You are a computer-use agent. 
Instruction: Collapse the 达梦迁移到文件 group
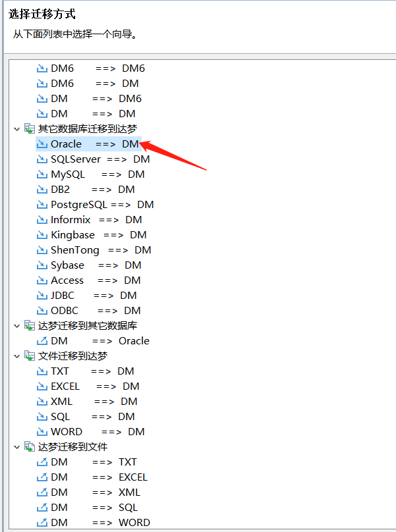click(16, 447)
